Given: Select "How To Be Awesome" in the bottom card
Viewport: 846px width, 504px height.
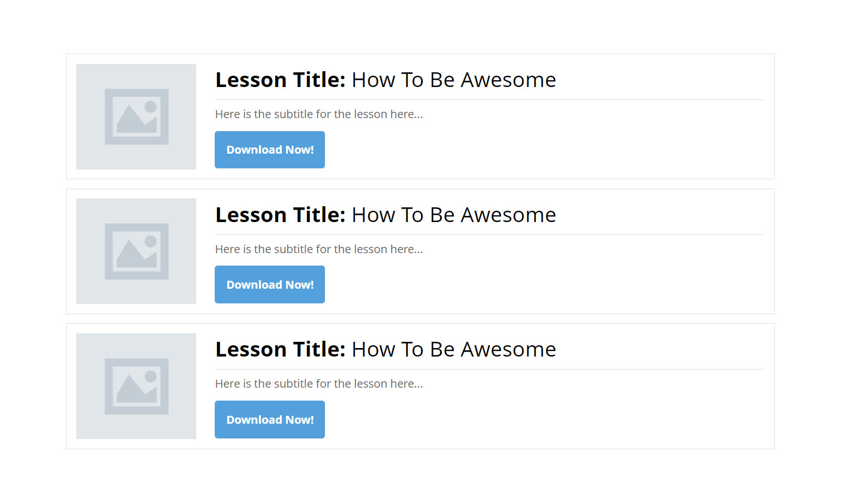Looking at the screenshot, I should [x=453, y=350].
